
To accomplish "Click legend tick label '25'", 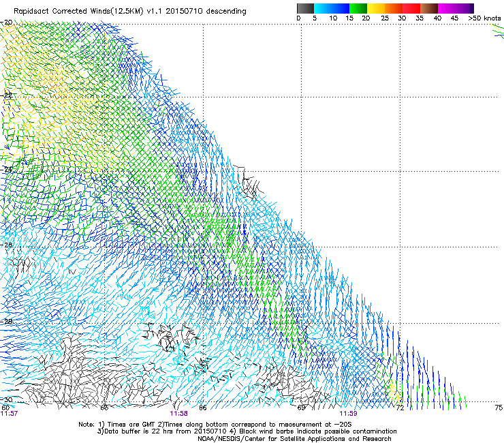I will coord(385,18).
